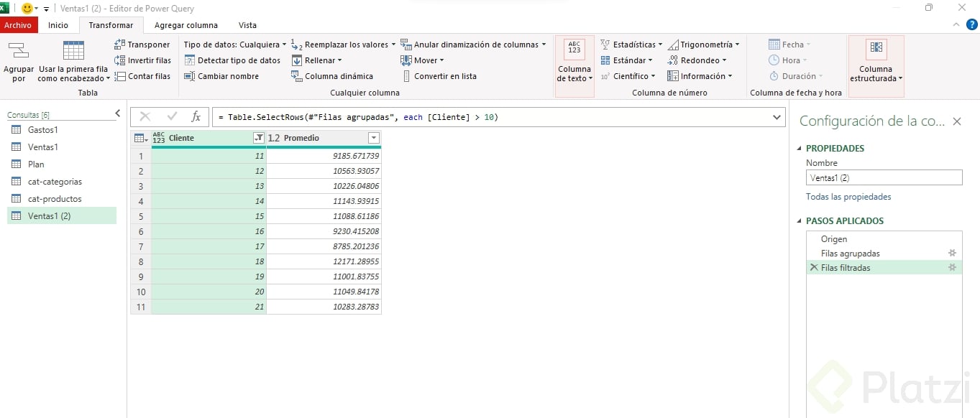The image size is (980, 418).
Task: Open the Científico dropdown
Action: [x=628, y=76]
